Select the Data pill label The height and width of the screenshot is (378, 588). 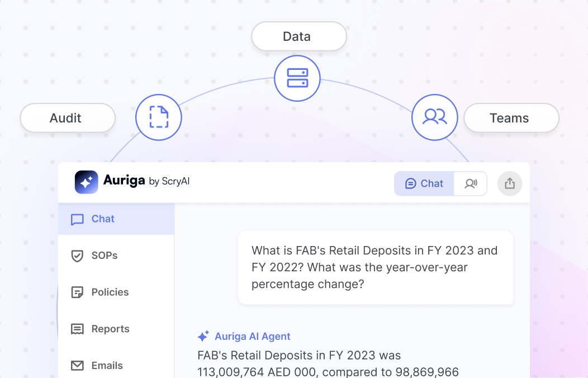(299, 36)
